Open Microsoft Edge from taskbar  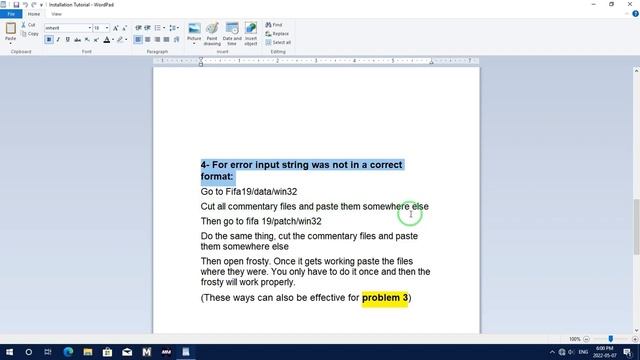(x=68, y=352)
